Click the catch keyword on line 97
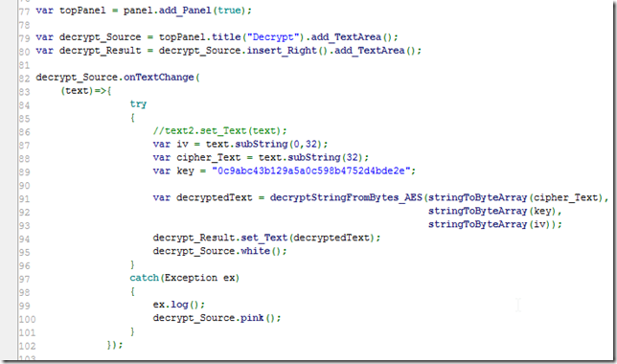The image size is (617, 364). 144,278
